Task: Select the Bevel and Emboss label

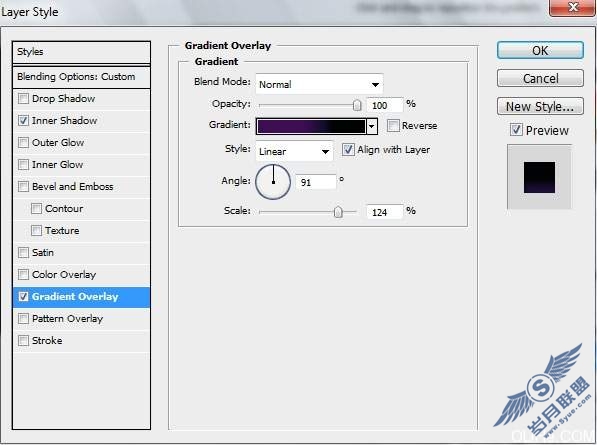Action: click(73, 187)
